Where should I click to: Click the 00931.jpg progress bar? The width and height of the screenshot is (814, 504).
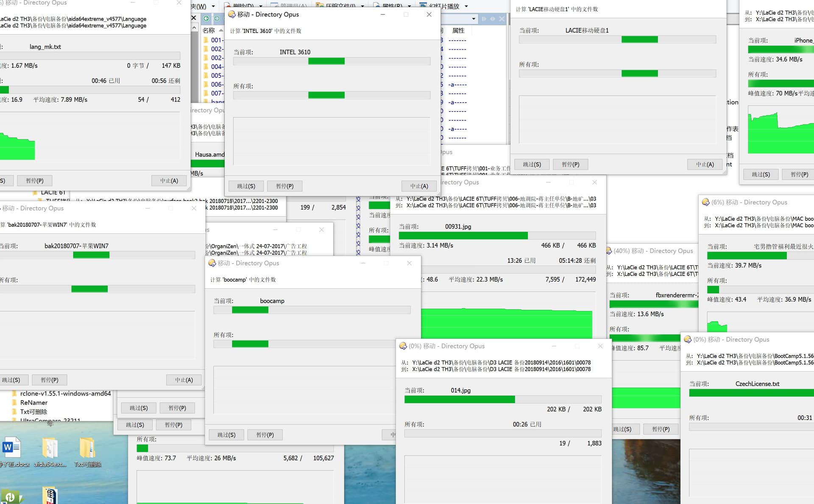click(497, 236)
